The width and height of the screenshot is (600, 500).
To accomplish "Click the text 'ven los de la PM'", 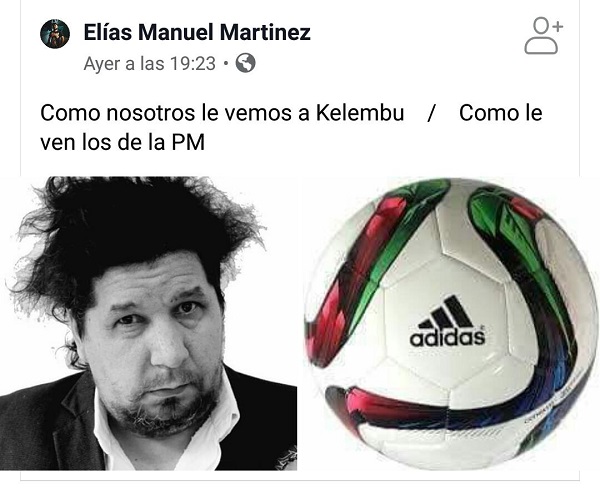I will tap(122, 142).
